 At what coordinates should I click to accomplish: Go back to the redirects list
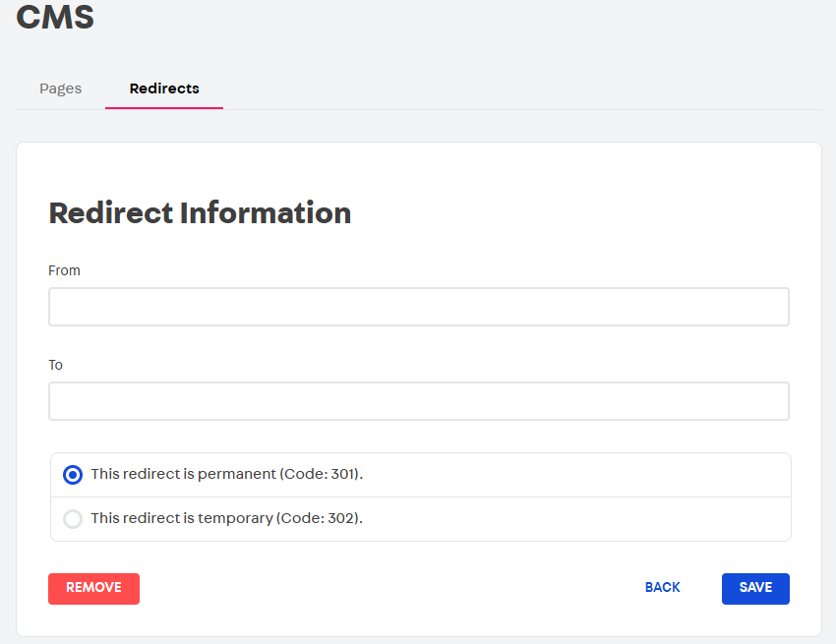[662, 587]
